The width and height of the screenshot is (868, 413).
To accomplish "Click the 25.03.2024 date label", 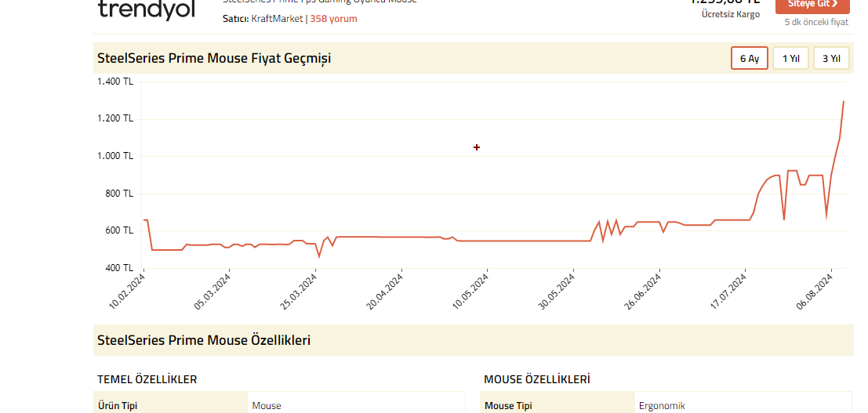I will [x=299, y=292].
